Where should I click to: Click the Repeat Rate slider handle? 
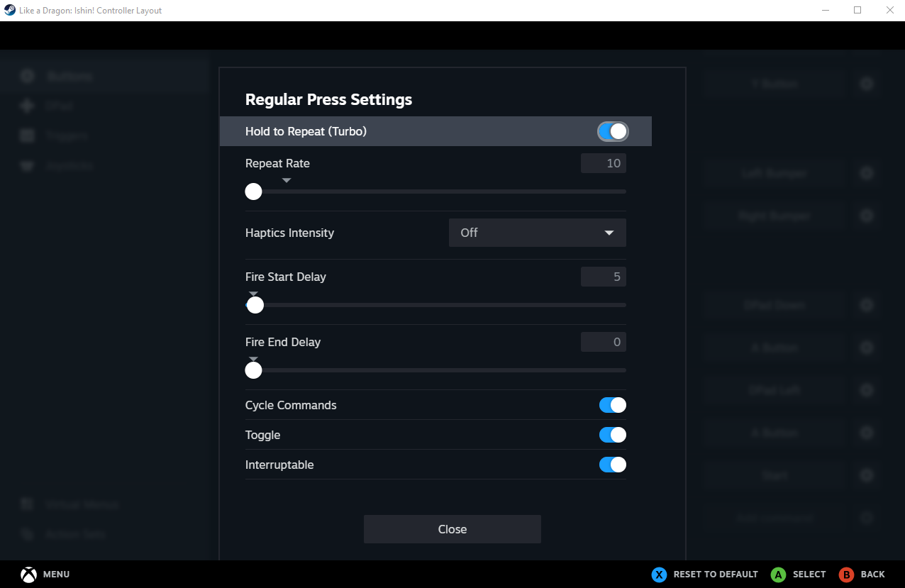click(x=253, y=192)
